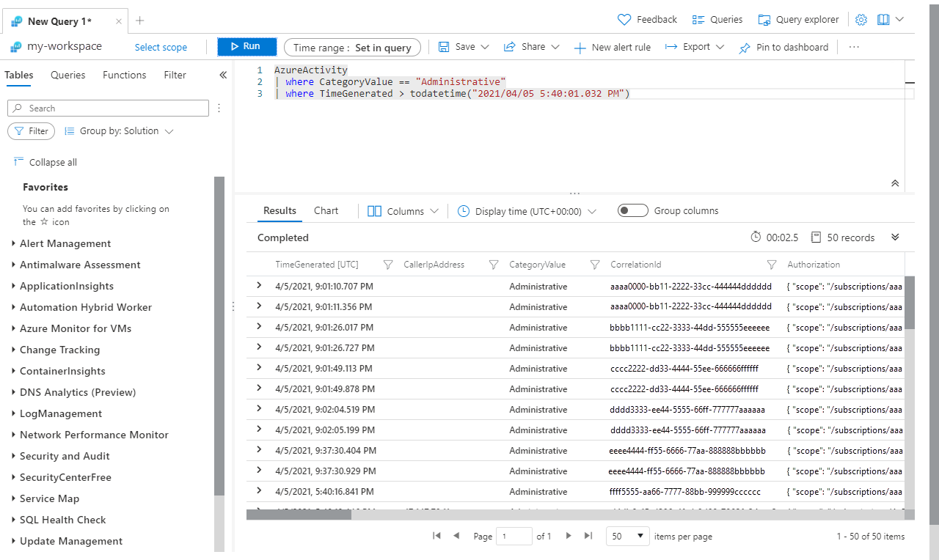939x560 pixels.
Task: Collapse the query editor with double chevron
Action: pos(895,183)
